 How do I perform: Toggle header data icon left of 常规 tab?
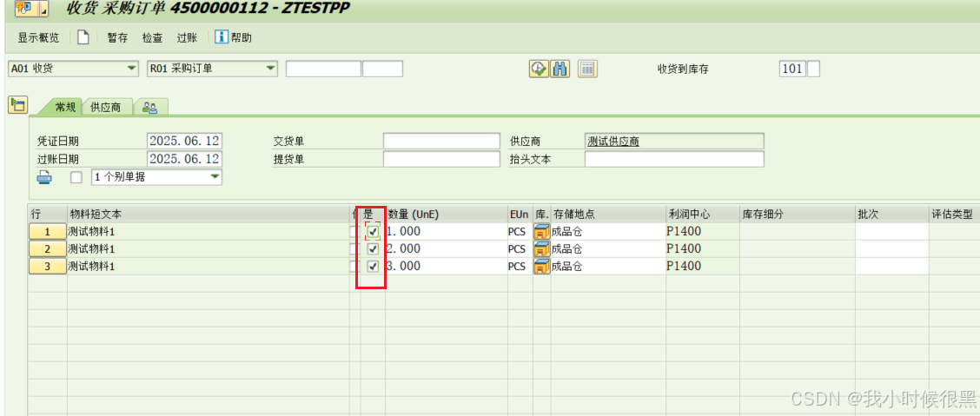pyautogui.click(x=17, y=105)
